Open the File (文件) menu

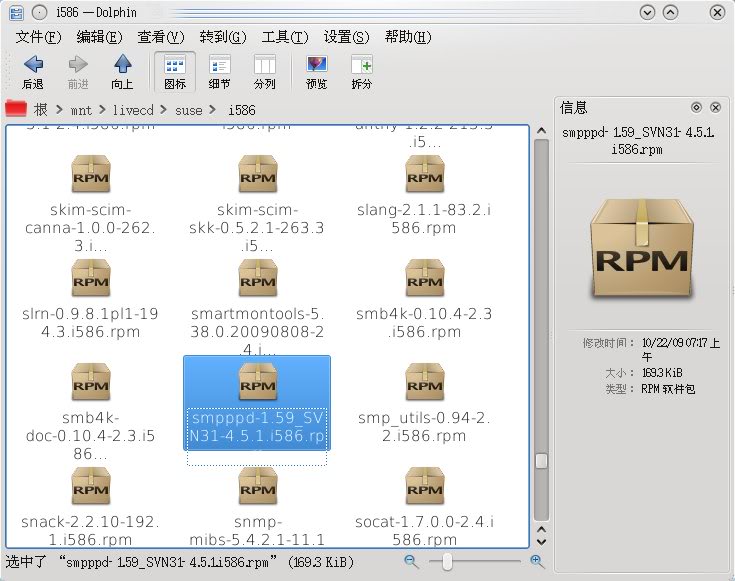(40, 37)
